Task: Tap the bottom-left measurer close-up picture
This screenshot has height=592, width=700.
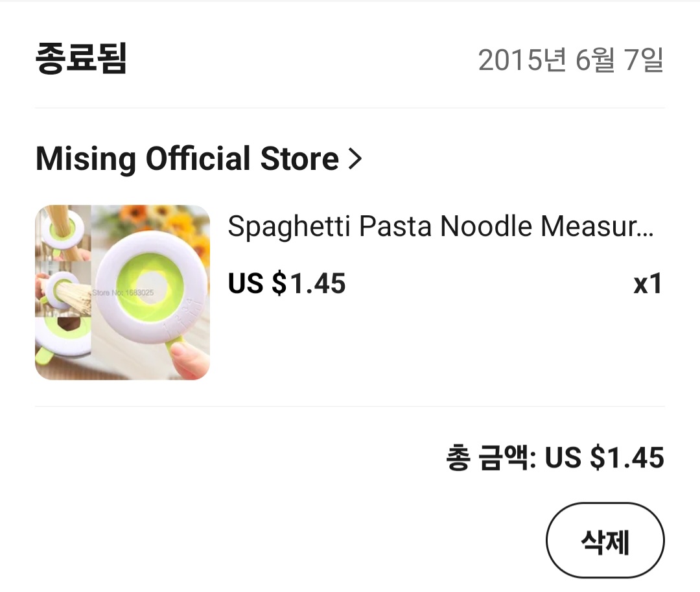Action: click(x=63, y=348)
